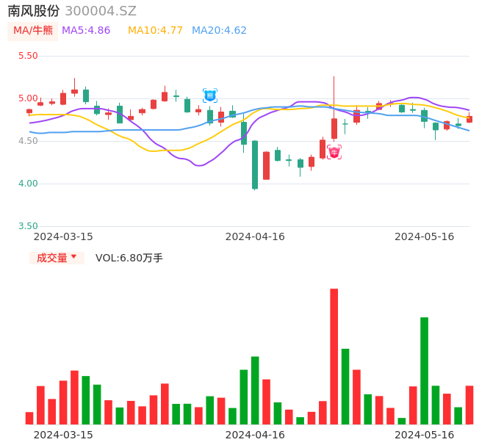The width and height of the screenshot is (504, 445).
Task: Click the tallest green volume bar
Action: coord(424,370)
